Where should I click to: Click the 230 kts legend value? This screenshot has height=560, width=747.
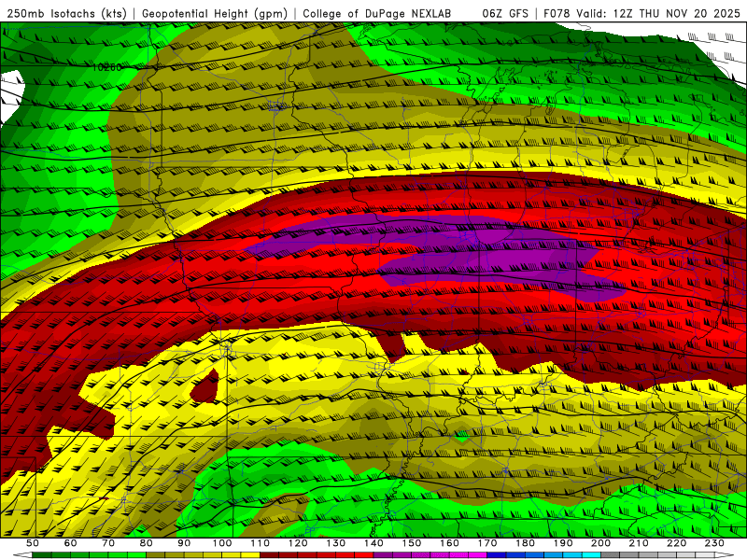[x=714, y=543]
